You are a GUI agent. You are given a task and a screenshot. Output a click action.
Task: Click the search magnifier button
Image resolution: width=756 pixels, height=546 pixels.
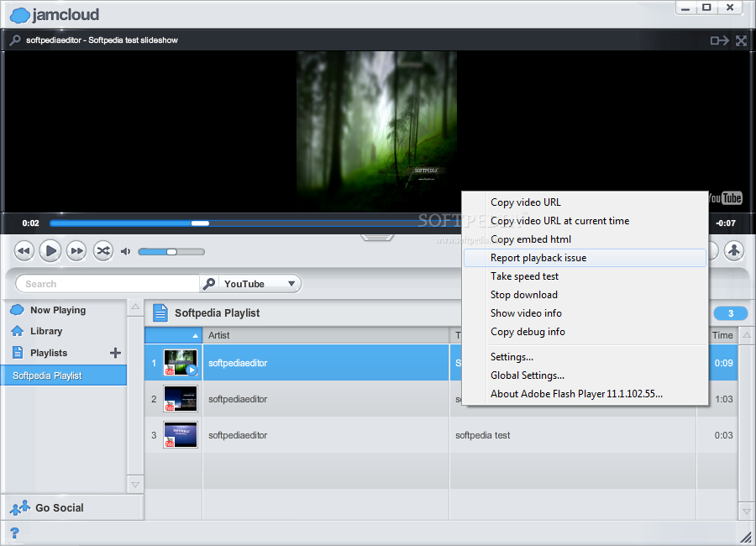209,284
